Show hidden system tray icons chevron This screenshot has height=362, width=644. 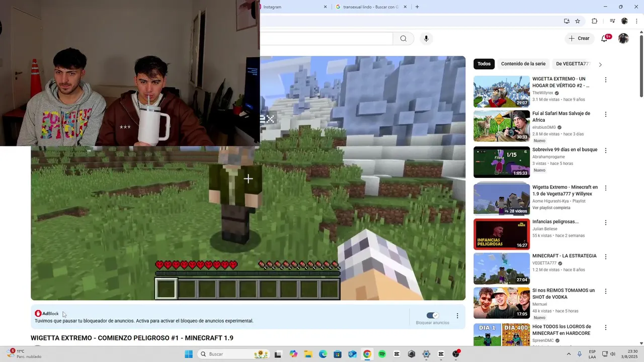[569, 354]
